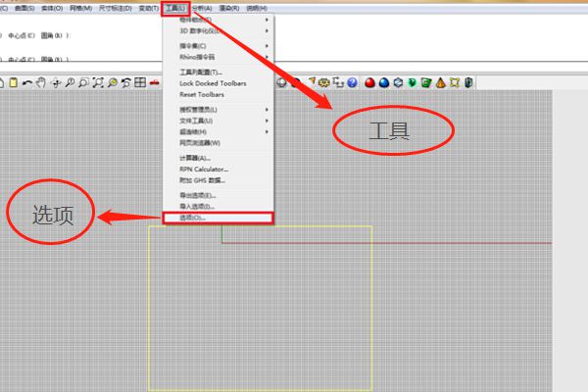The width and height of the screenshot is (588, 392).
Task: Choose 选项(O)... at menu bottom
Action: tap(218, 218)
